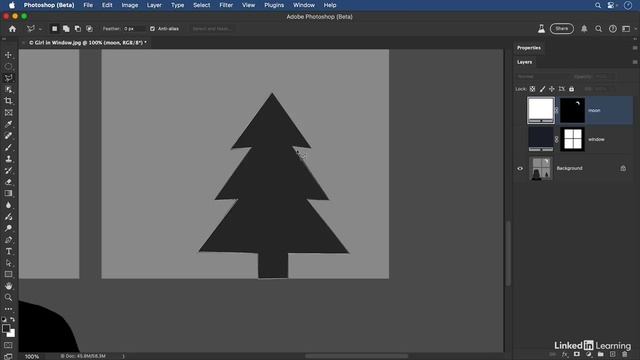Swap foreground and background colors
This screenshot has width=640, height=360.
(13, 320)
